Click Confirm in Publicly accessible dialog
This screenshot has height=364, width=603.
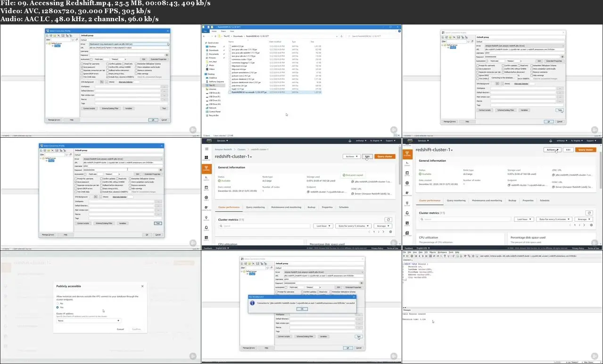click(136, 329)
